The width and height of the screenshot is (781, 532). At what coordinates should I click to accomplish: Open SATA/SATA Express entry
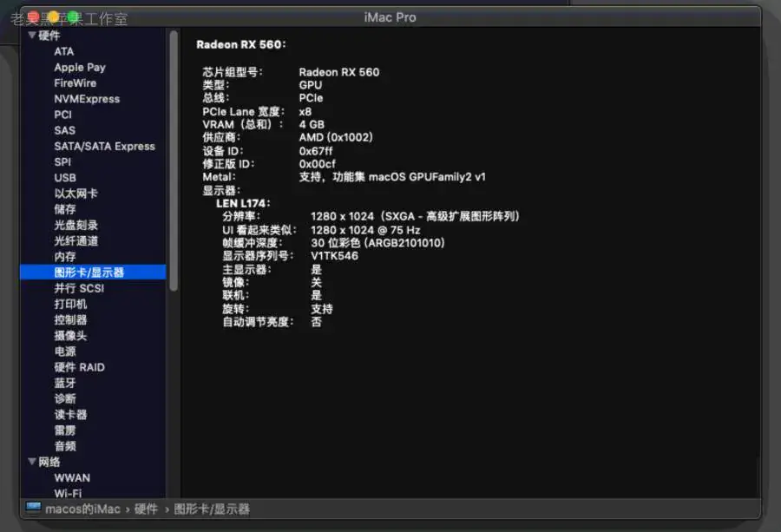click(105, 147)
